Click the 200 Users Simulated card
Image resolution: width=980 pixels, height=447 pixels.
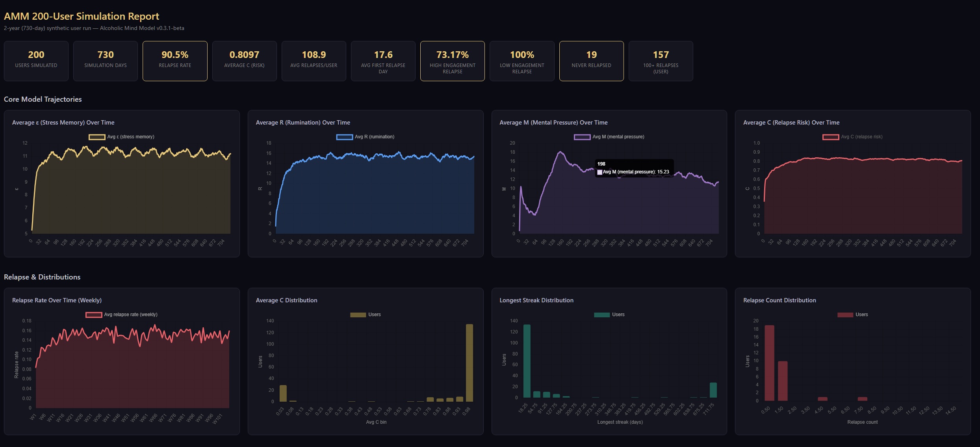[36, 61]
